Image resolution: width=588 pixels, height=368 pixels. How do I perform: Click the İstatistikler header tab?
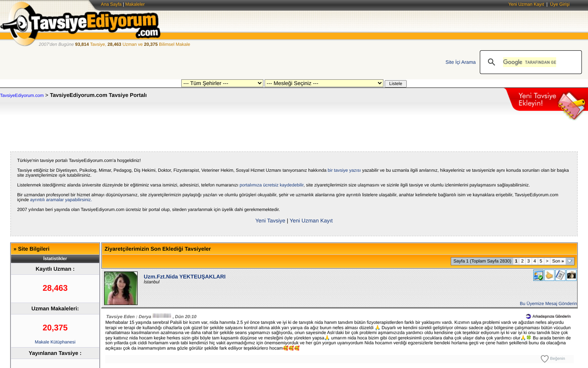(55, 258)
